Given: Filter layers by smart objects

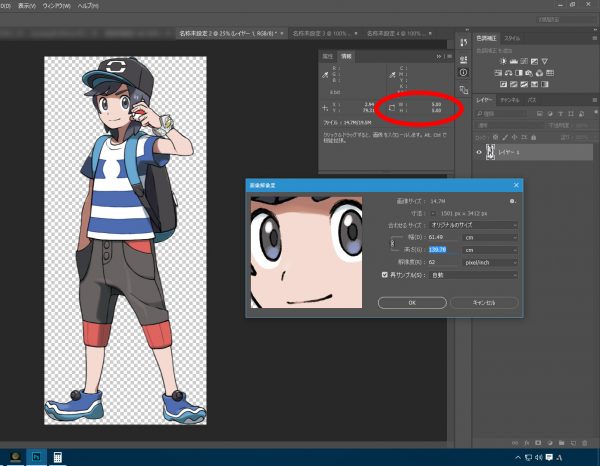Looking at the screenshot, I should coord(581,114).
